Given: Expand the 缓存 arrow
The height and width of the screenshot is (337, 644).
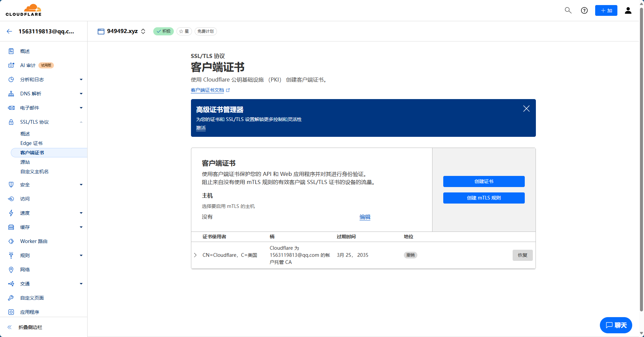Looking at the screenshot, I should [81, 227].
